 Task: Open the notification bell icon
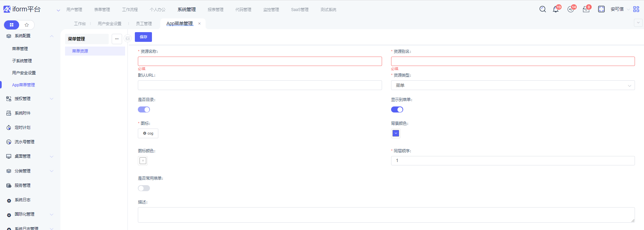(555, 9)
